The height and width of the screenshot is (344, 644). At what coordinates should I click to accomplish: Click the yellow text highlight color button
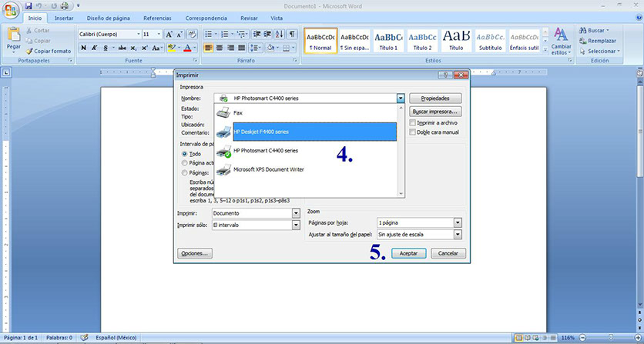[x=171, y=48]
